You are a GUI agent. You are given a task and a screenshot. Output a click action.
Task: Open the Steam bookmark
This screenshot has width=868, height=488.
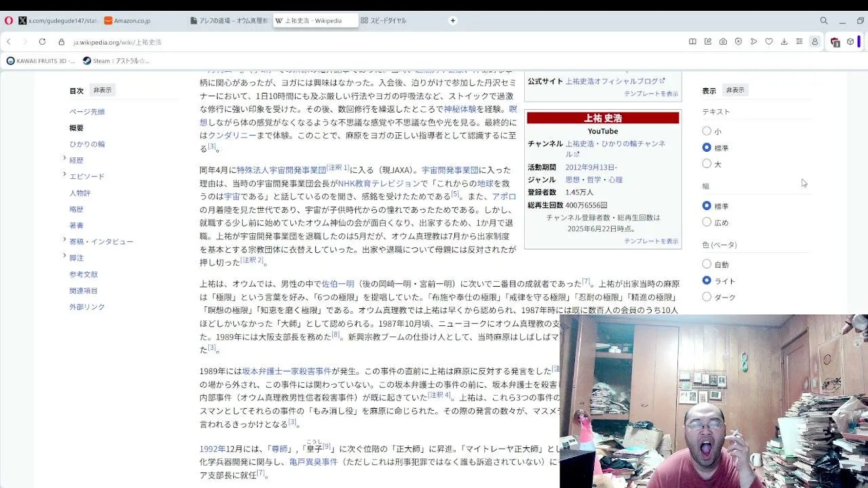tap(116, 60)
